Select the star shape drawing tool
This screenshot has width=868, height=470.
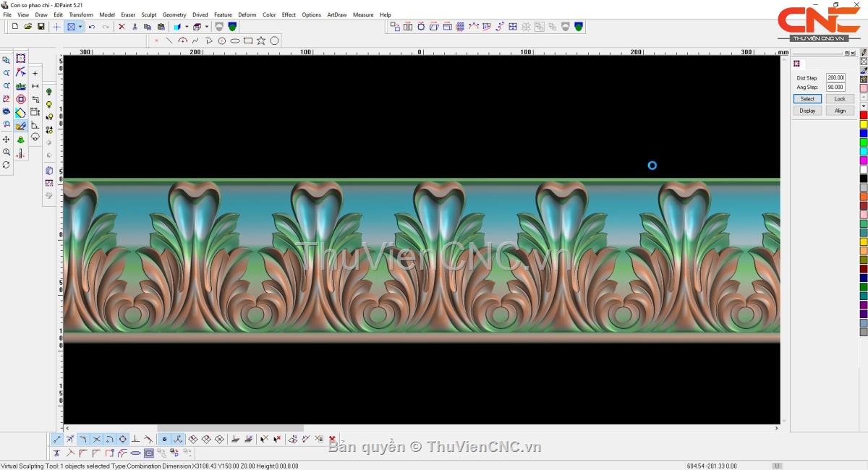(x=261, y=40)
